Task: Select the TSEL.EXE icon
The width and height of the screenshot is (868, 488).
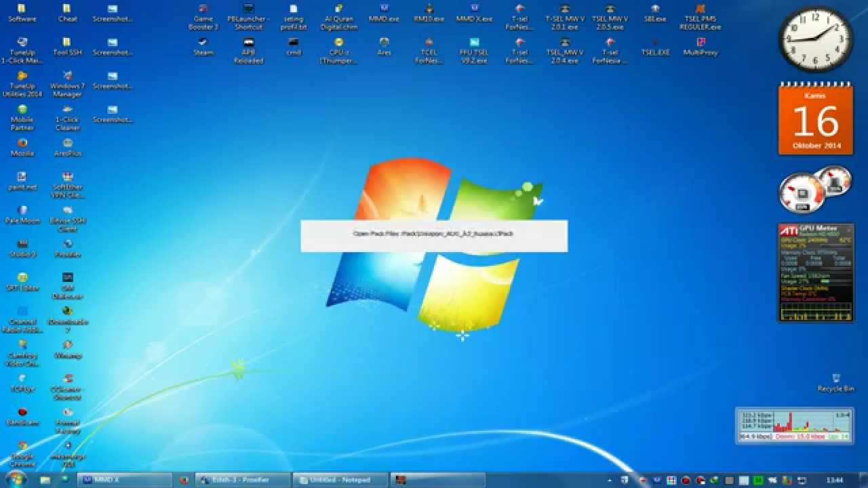Action: pyautogui.click(x=654, y=46)
